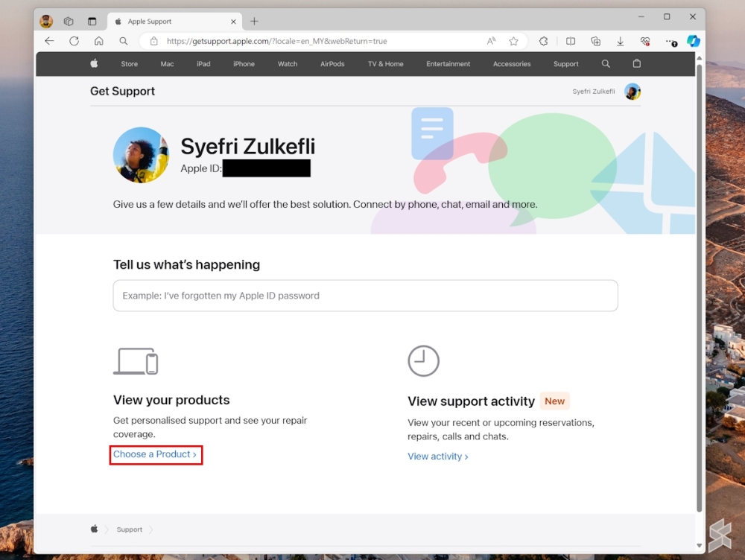Screen dimensions: 745x560
Task: Click Choose a Product link
Action: (x=154, y=454)
